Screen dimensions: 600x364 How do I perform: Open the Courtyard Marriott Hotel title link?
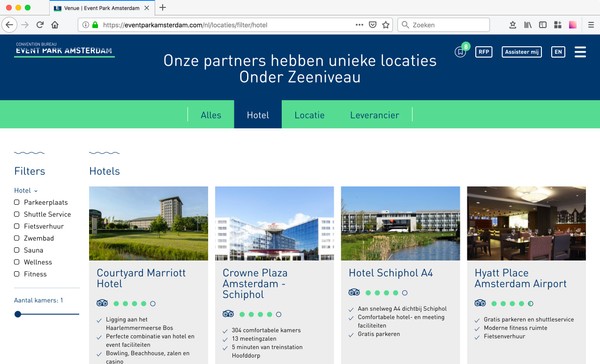pos(141,278)
